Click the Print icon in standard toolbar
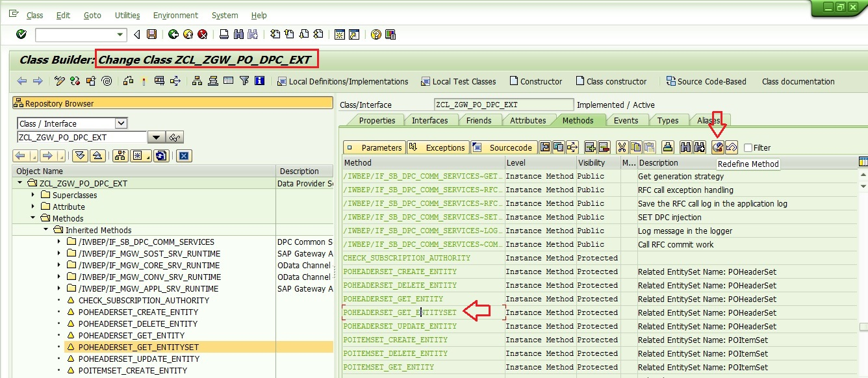868x378 pixels. click(x=224, y=34)
